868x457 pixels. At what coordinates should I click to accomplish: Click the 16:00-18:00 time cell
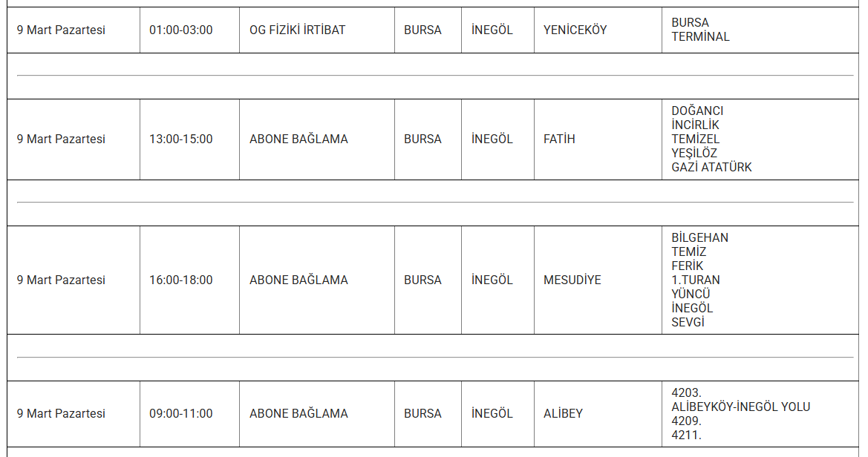pyautogui.click(x=180, y=280)
